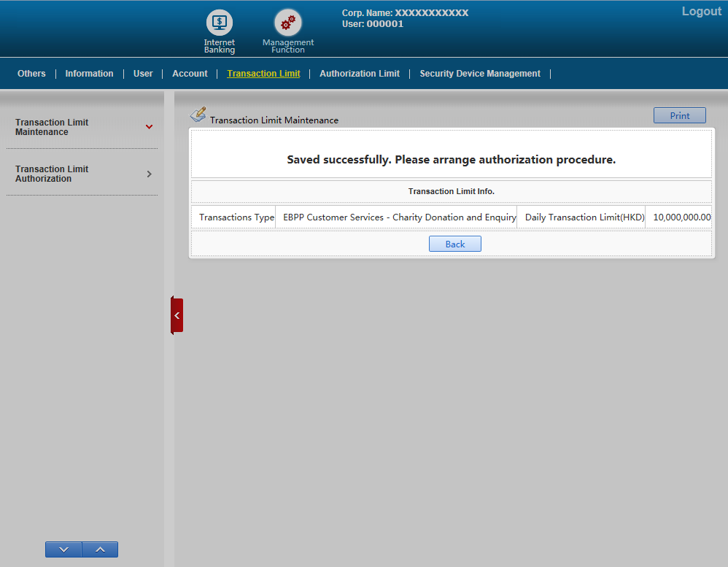The width and height of the screenshot is (728, 567).
Task: Select the Transaction Limit tab
Action: pos(263,74)
